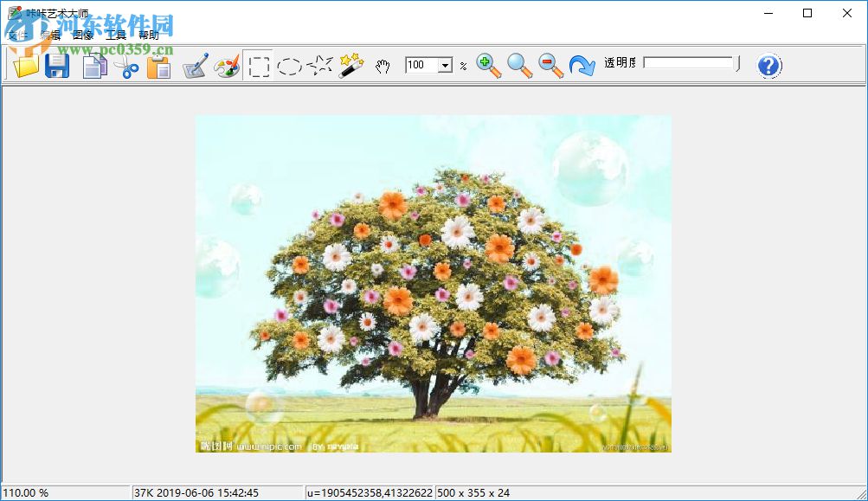Click the u=1905452358,41322622 status text

pyautogui.click(x=370, y=492)
